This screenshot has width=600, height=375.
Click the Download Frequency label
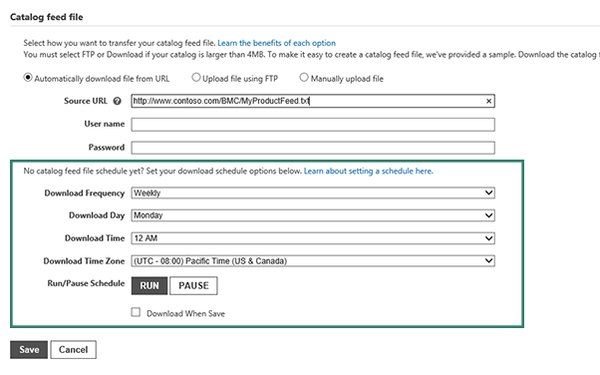coord(85,193)
